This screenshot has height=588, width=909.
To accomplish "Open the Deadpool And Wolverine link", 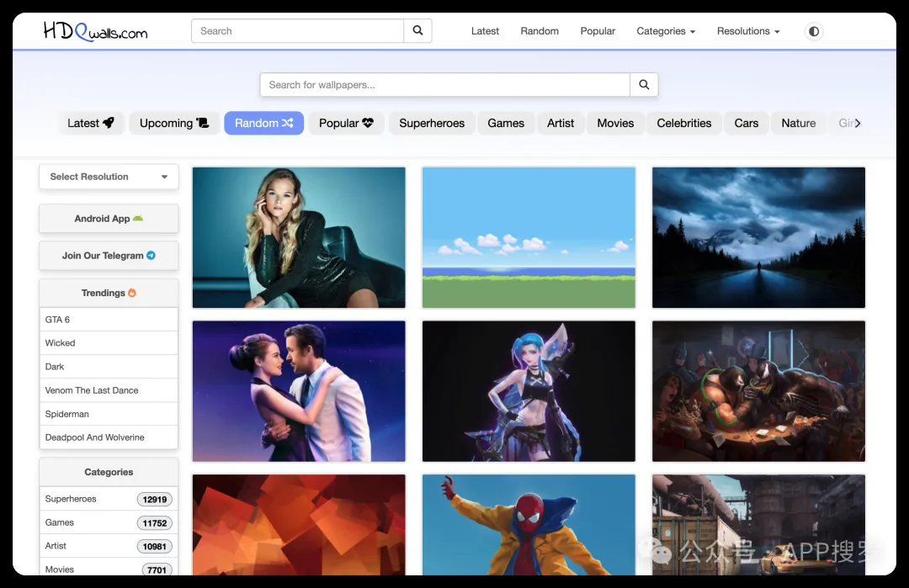I will pyautogui.click(x=109, y=437).
